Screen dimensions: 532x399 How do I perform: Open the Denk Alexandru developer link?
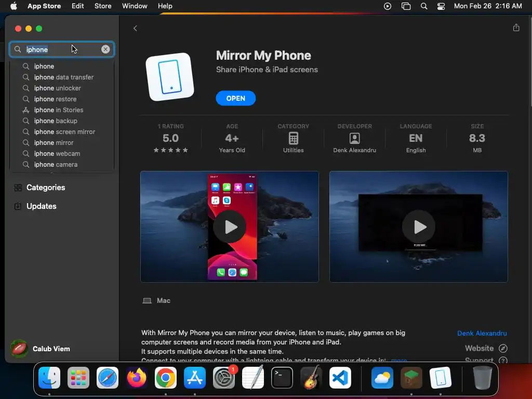point(482,333)
